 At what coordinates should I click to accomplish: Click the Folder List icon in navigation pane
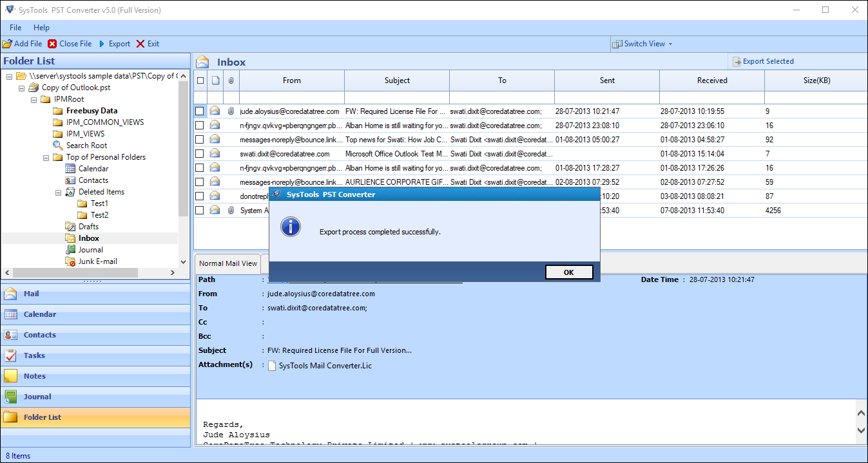point(10,417)
